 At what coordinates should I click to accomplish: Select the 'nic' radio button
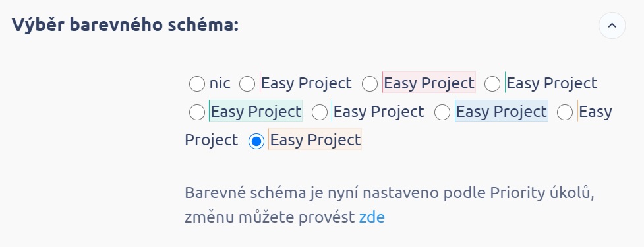pyautogui.click(x=196, y=84)
